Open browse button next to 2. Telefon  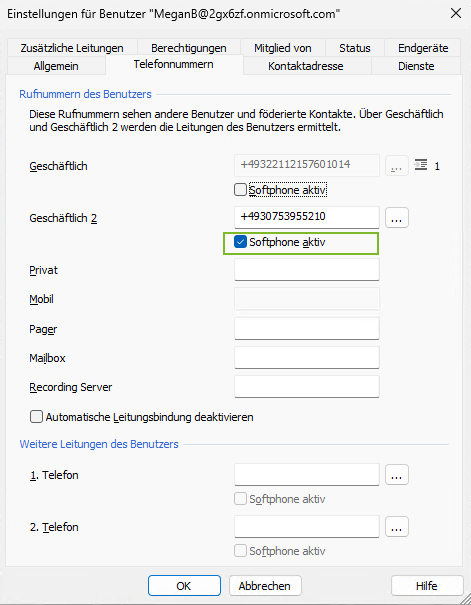(397, 527)
